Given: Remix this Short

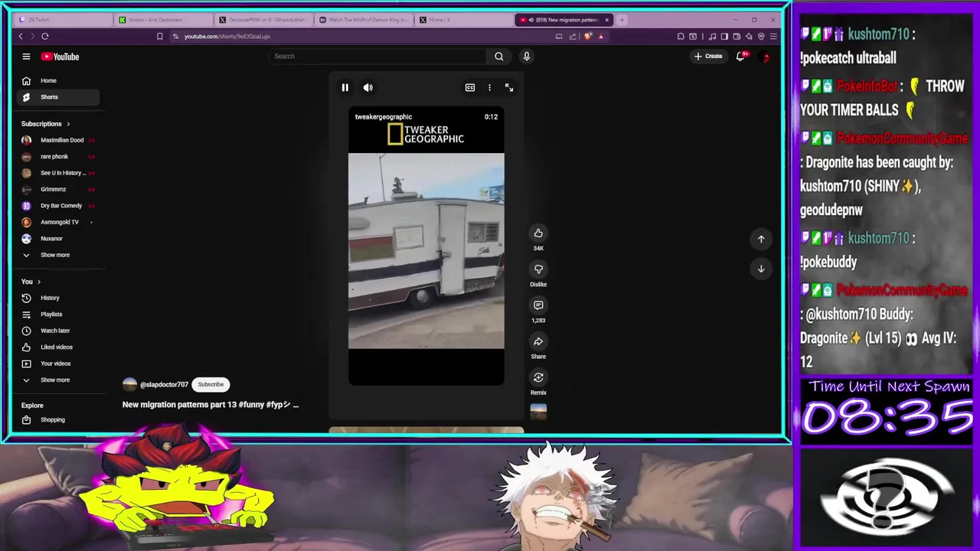Looking at the screenshot, I should point(538,377).
